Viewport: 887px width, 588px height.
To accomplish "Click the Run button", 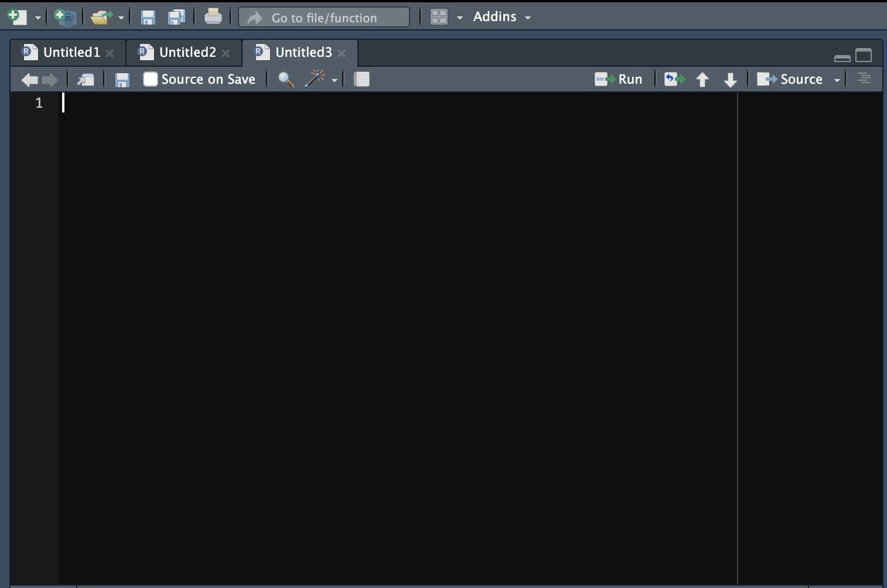I will [x=620, y=78].
